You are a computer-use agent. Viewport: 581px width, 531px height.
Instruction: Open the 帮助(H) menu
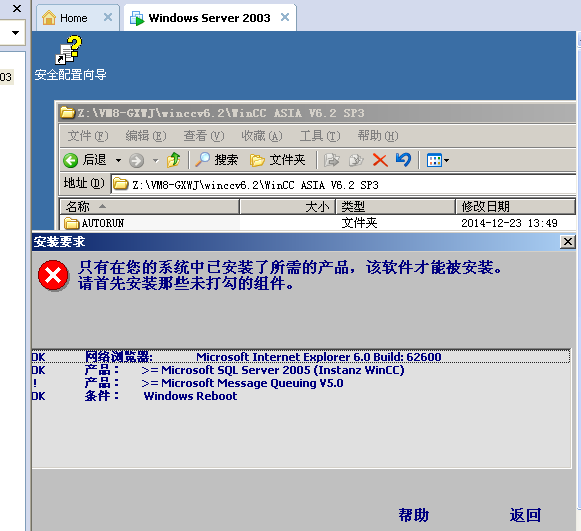pyautogui.click(x=378, y=136)
